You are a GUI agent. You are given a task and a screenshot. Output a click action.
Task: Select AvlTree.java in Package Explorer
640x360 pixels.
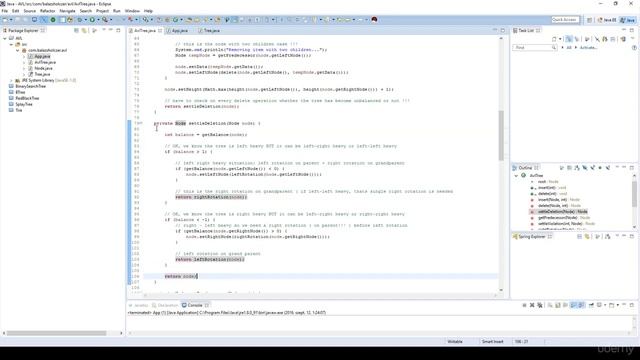45,62
